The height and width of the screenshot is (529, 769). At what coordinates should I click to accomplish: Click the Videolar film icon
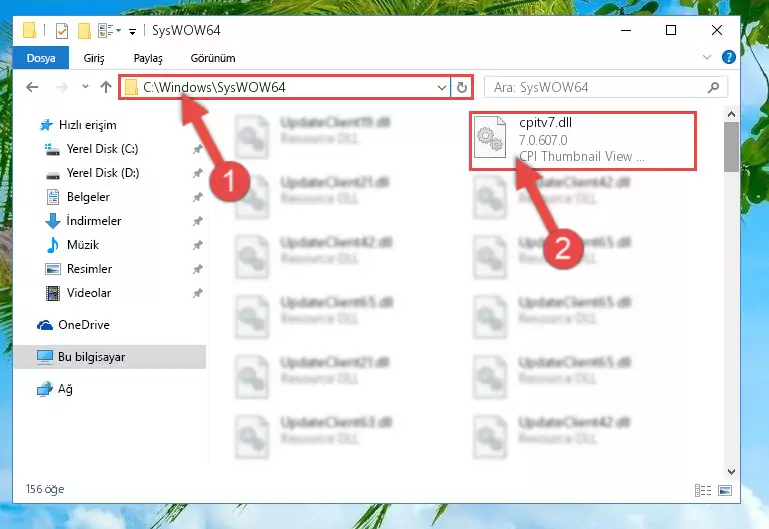(x=52, y=293)
